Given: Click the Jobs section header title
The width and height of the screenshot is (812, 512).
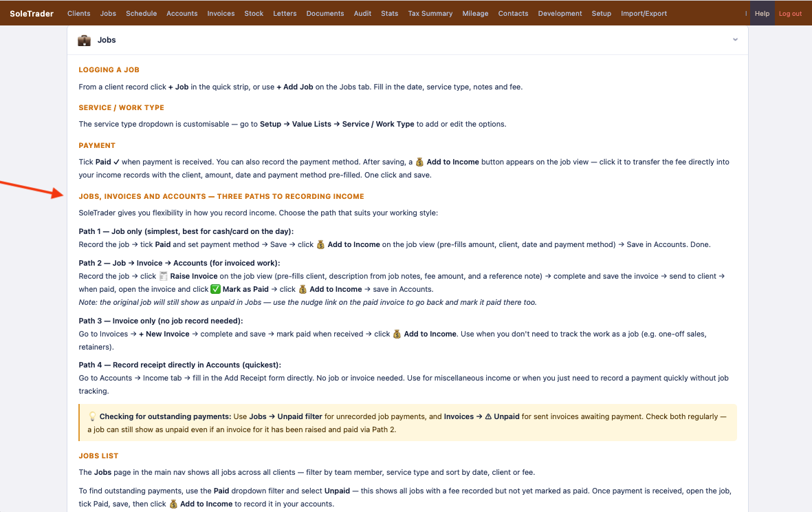Looking at the screenshot, I should (107, 40).
